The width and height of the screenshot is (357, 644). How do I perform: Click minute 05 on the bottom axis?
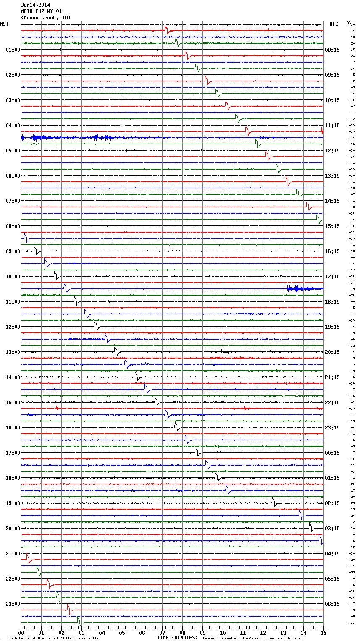[x=122, y=633]
